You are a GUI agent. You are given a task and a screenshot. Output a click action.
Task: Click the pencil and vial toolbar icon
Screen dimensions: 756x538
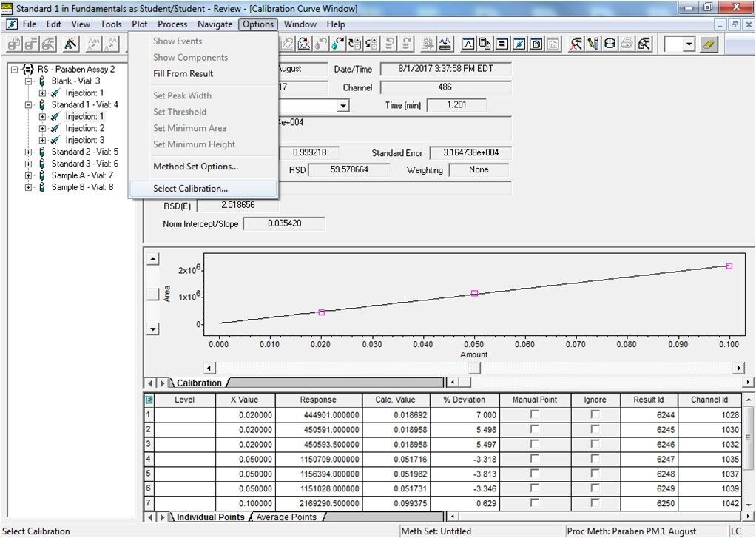click(593, 44)
